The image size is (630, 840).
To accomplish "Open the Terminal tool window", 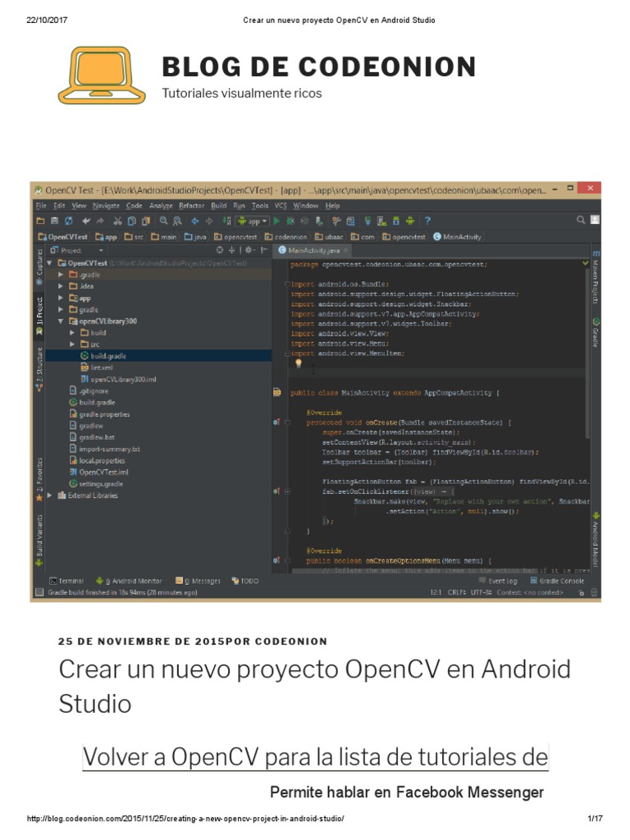I will pos(66,581).
